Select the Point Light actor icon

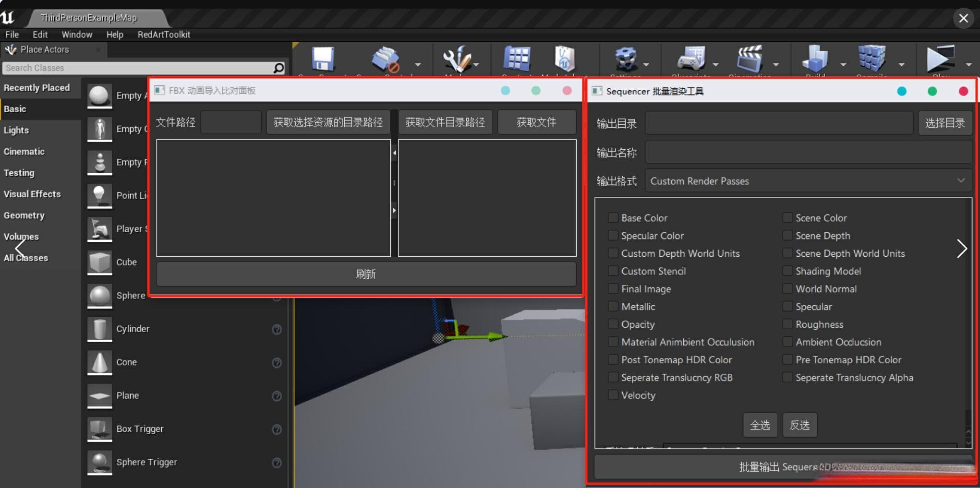[99, 196]
